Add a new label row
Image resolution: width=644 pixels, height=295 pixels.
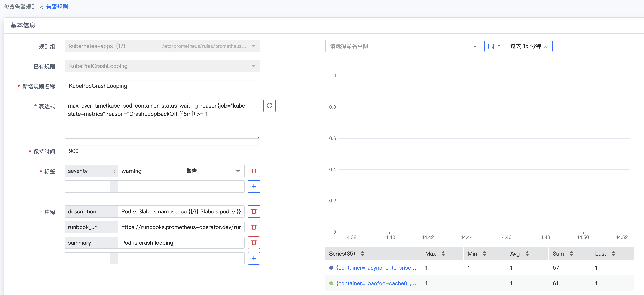[254, 187]
